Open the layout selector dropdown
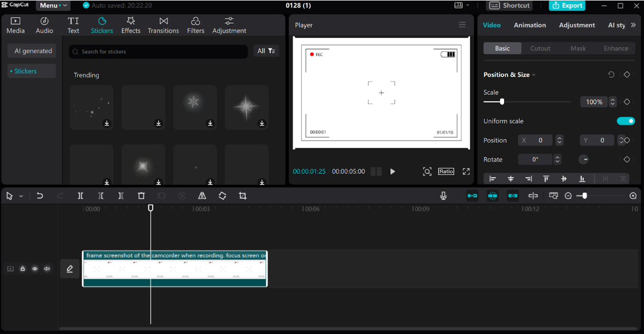The height and width of the screenshot is (334, 644). (x=462, y=5)
